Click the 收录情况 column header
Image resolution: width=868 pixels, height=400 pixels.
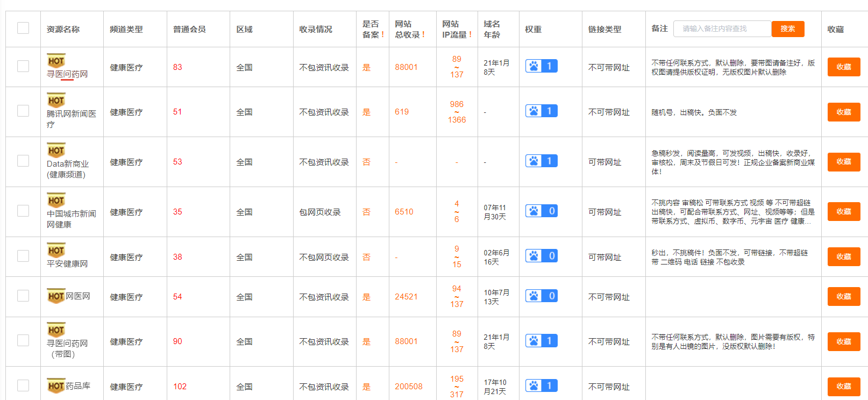click(316, 29)
